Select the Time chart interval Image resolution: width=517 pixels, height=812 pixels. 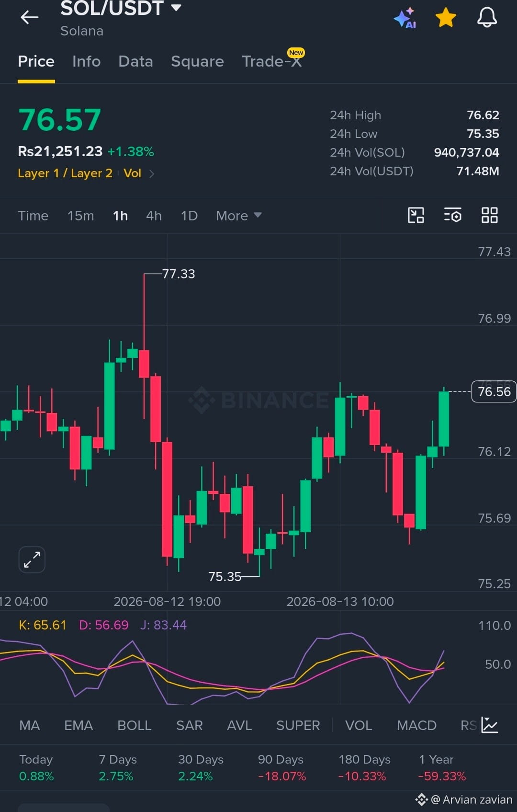click(33, 216)
